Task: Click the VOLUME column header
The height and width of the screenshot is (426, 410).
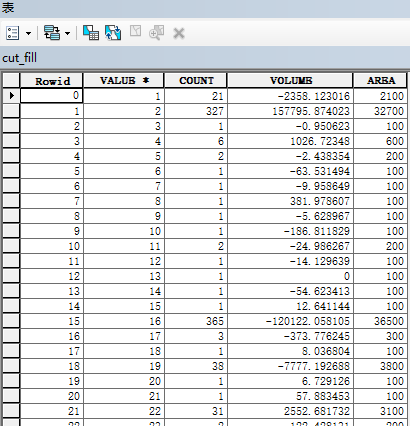Action: click(x=290, y=81)
